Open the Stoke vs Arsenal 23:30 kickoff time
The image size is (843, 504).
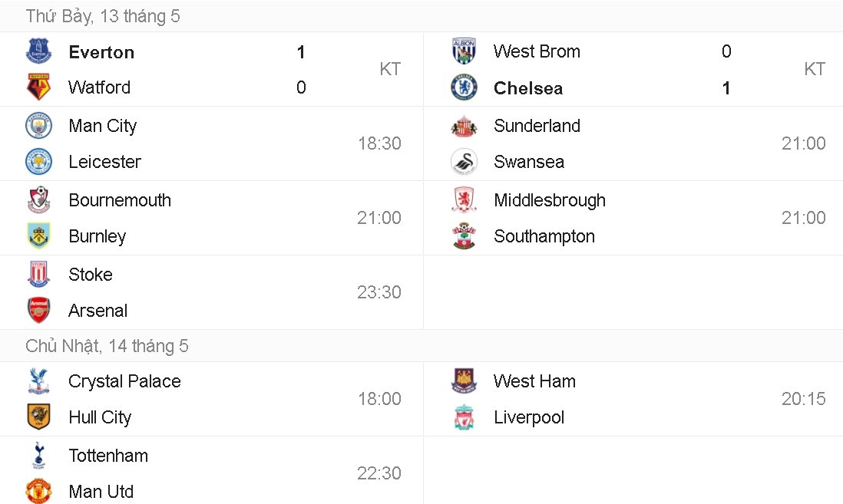379,292
